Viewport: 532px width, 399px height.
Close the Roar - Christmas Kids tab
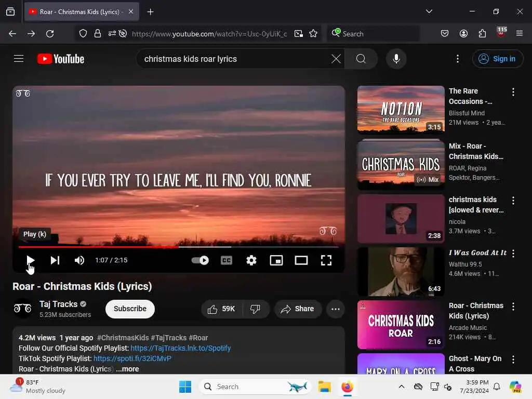[x=131, y=11]
